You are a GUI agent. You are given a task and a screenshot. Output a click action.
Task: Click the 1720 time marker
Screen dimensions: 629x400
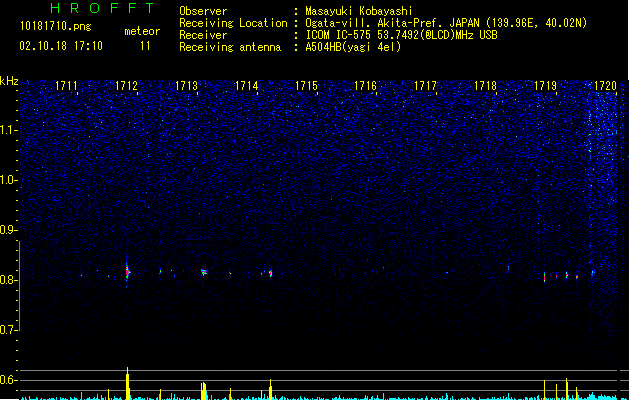(x=605, y=86)
